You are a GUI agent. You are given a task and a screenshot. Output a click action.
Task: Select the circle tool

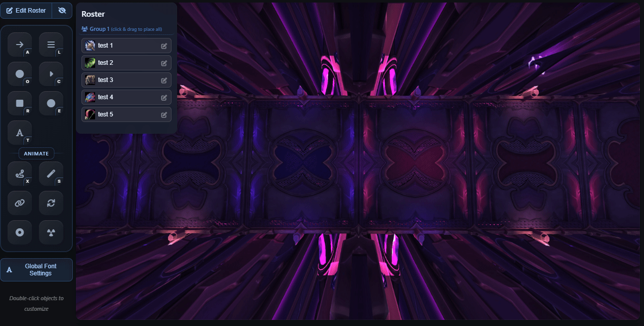coord(20,74)
